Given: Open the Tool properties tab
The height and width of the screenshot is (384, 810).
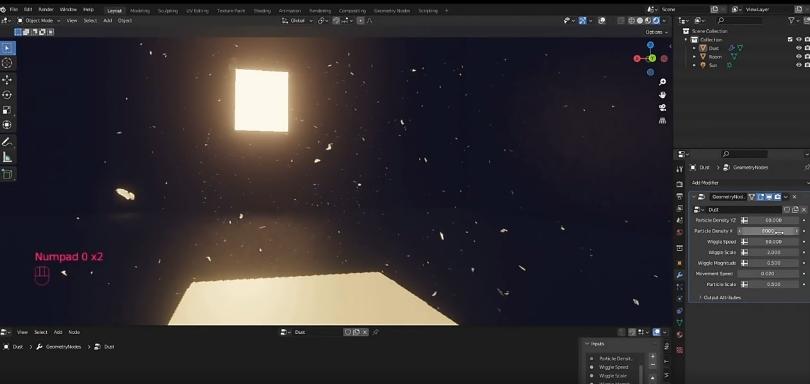Looking at the screenshot, I should coord(680,170).
